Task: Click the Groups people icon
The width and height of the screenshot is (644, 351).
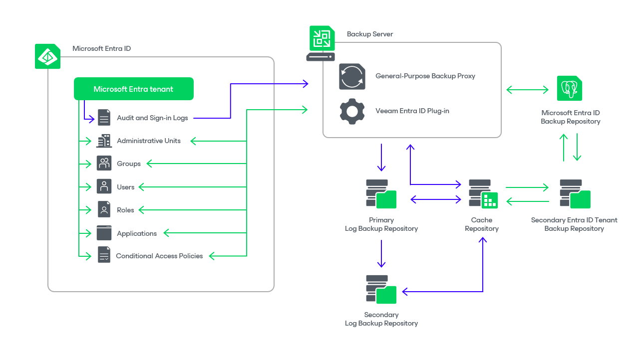Action: tap(104, 164)
